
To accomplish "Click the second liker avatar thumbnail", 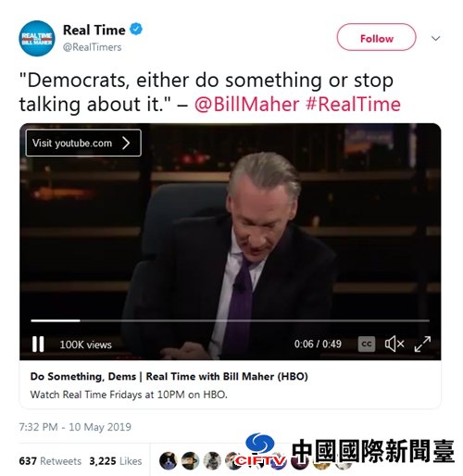I will (x=190, y=460).
